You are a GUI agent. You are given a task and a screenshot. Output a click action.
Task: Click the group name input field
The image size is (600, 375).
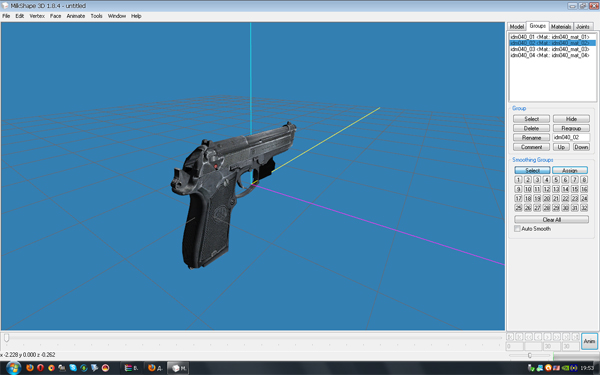click(x=571, y=137)
